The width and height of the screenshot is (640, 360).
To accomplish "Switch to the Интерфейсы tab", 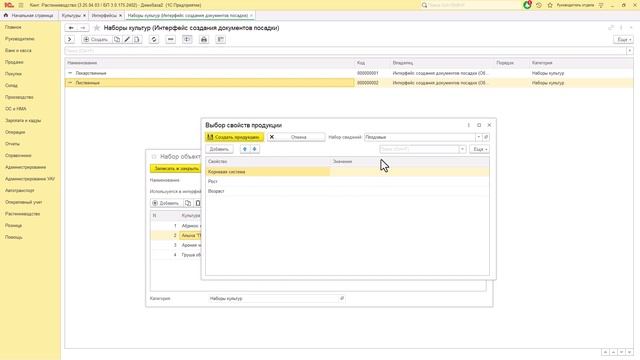I will [104, 16].
